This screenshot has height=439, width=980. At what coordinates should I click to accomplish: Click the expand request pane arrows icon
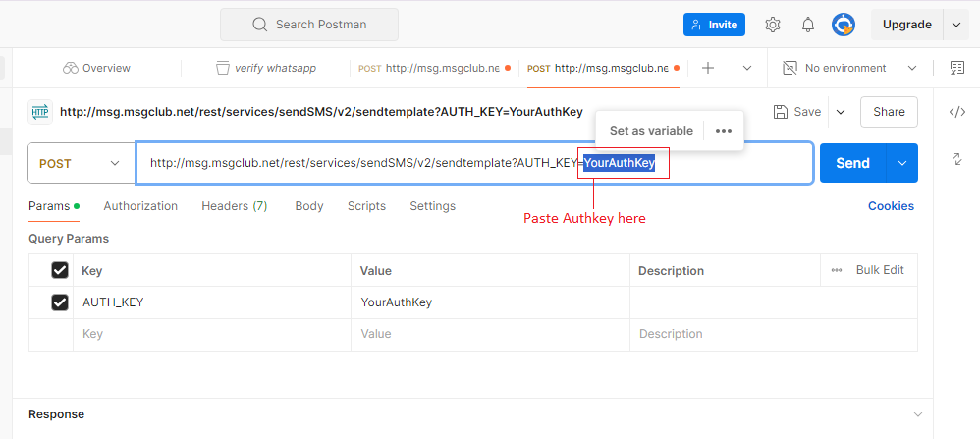point(956,158)
